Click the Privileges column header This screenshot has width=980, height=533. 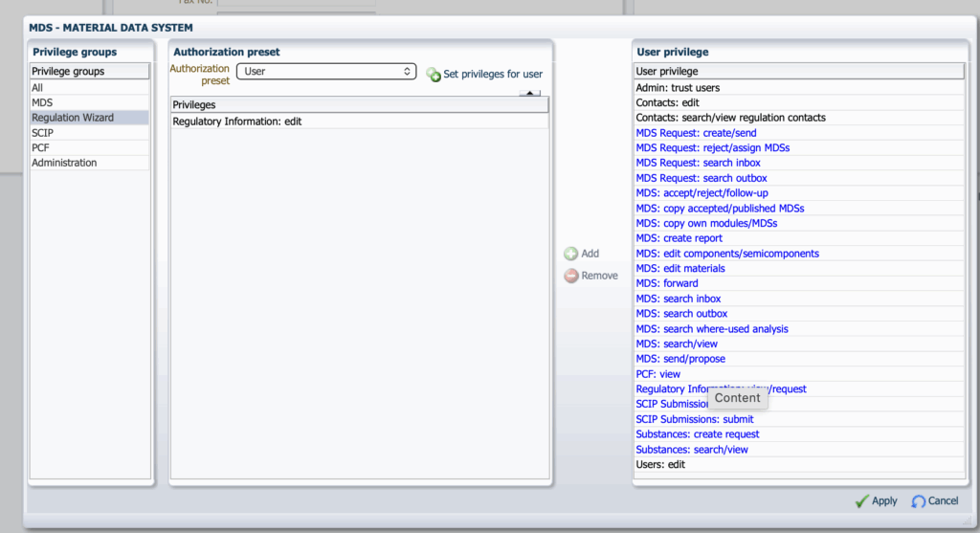(360, 104)
